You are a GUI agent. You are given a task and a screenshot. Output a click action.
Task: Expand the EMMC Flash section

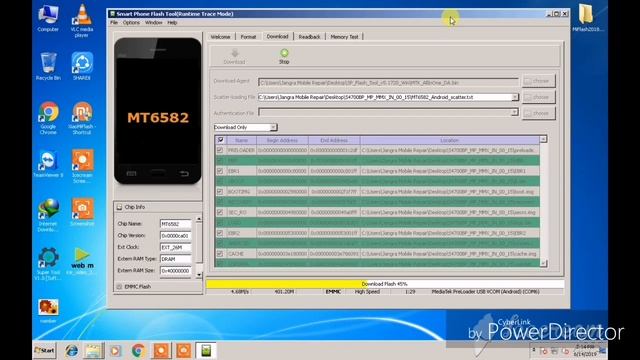tap(119, 287)
